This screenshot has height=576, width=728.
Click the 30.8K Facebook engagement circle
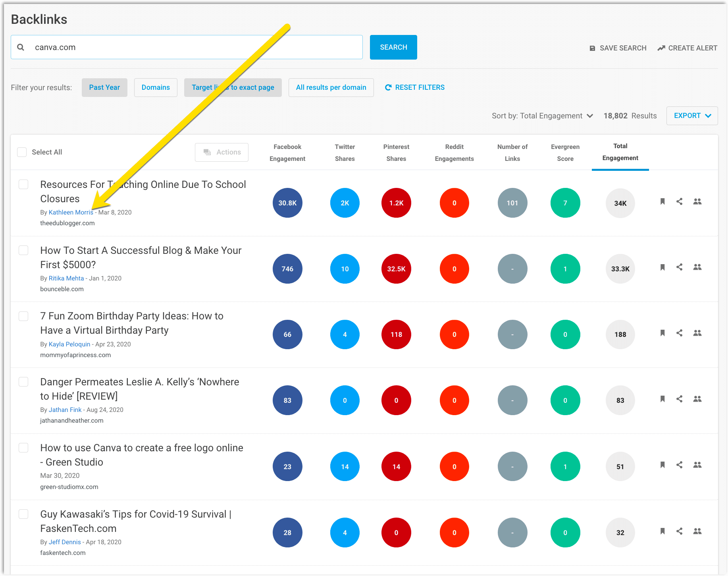tap(287, 203)
